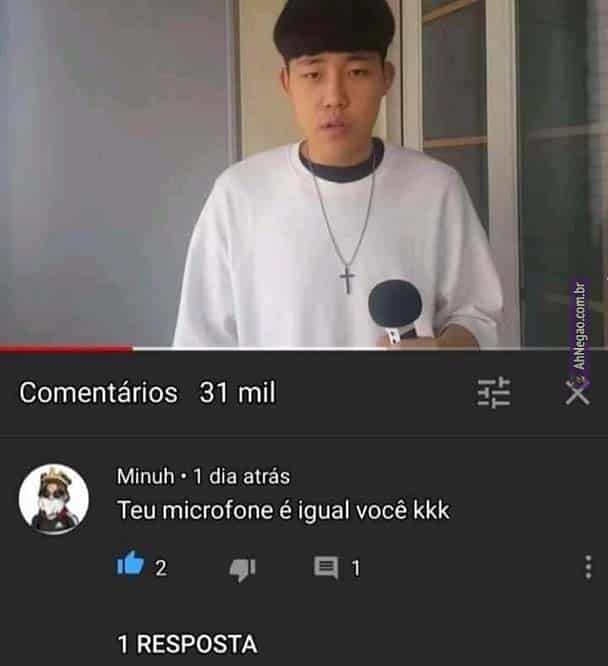Dislike Minuh's comment with thumbs down
The width and height of the screenshot is (608, 666).
pos(242,570)
